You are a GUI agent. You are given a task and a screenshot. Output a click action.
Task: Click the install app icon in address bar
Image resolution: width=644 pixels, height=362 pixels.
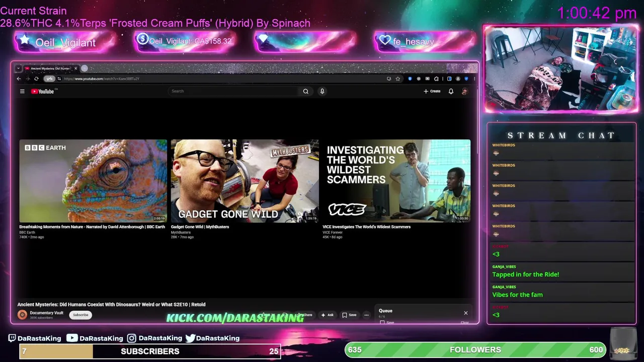click(389, 78)
